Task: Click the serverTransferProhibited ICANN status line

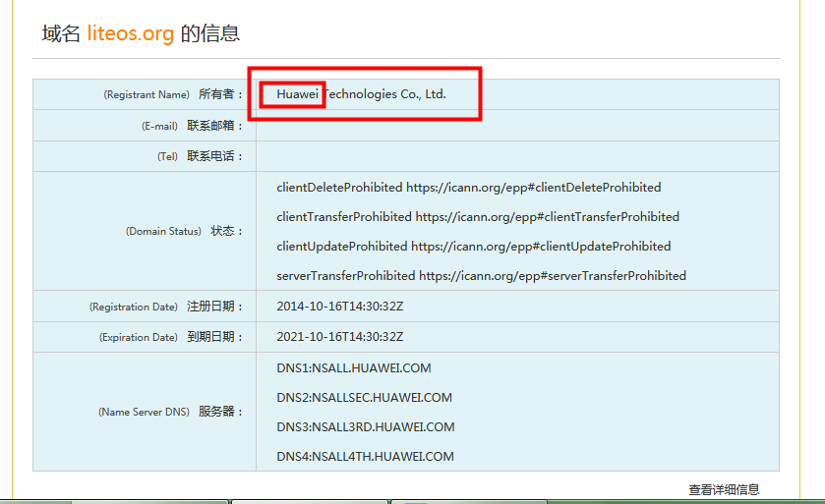Action: point(481,276)
